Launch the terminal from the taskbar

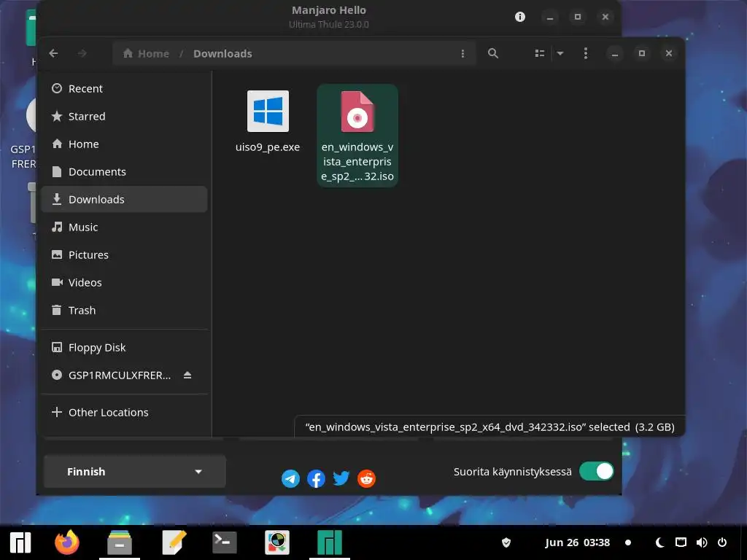[x=225, y=542]
